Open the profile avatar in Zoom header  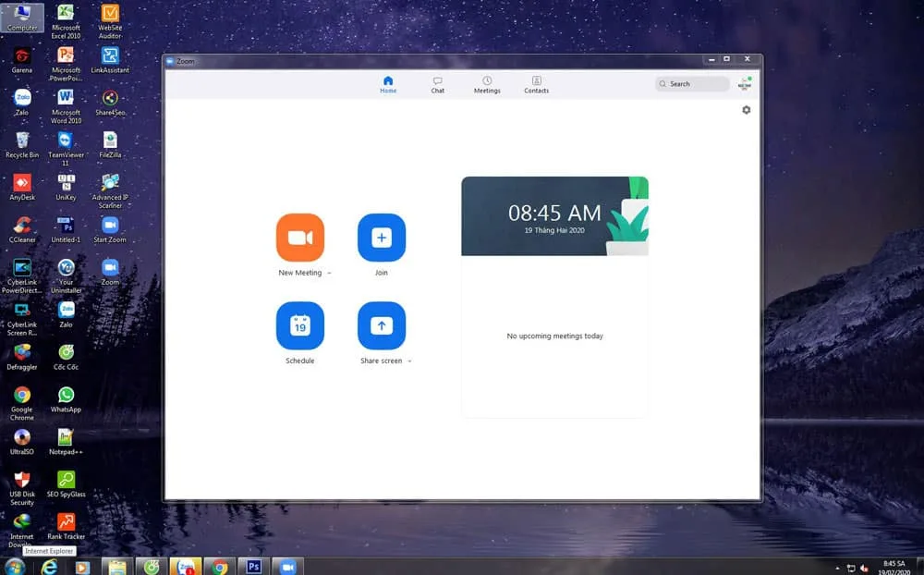[745, 84]
